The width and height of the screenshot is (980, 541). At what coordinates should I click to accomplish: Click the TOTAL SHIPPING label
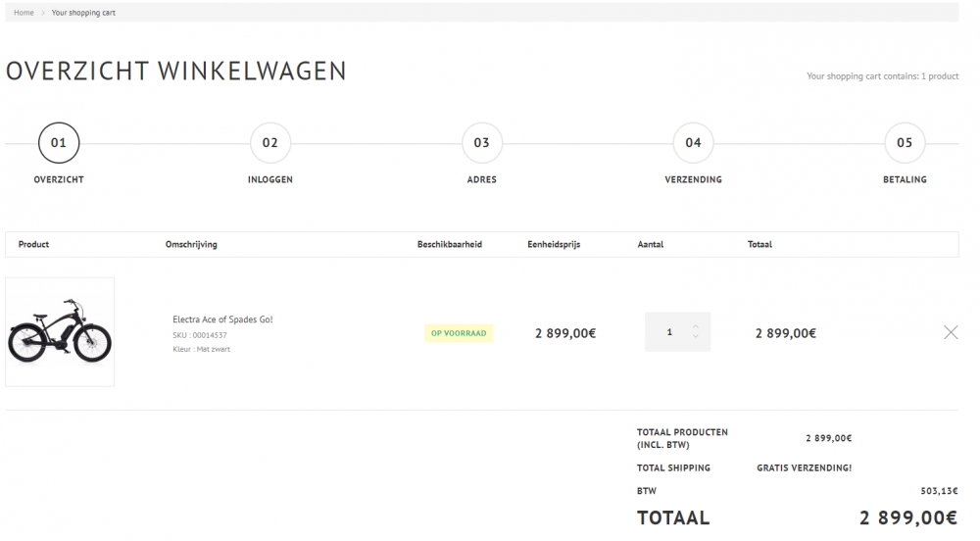(x=674, y=467)
